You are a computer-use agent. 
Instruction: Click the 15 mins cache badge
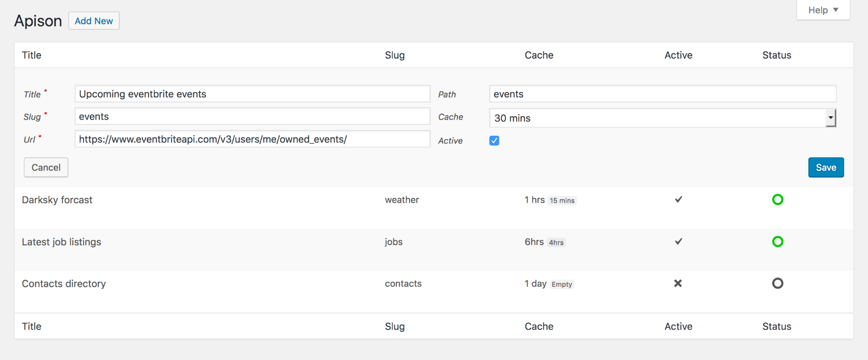tap(562, 201)
